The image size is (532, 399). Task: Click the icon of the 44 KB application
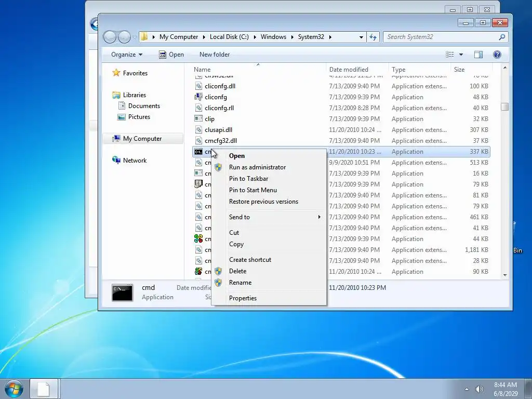point(198,238)
